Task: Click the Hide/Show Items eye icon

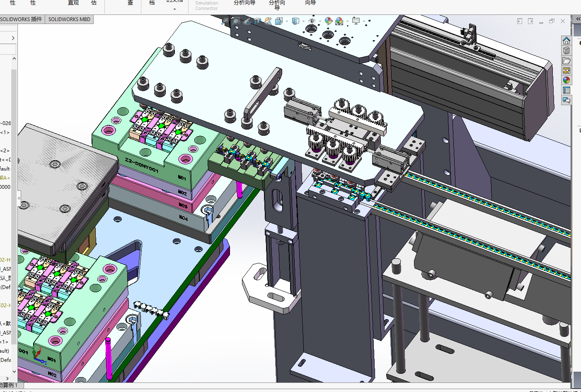Action: coord(312,21)
